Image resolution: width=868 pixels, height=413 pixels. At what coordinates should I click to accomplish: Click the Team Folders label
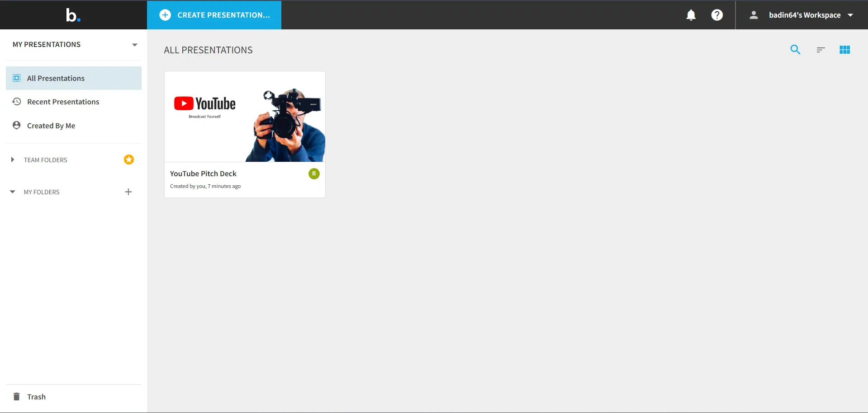(45, 160)
